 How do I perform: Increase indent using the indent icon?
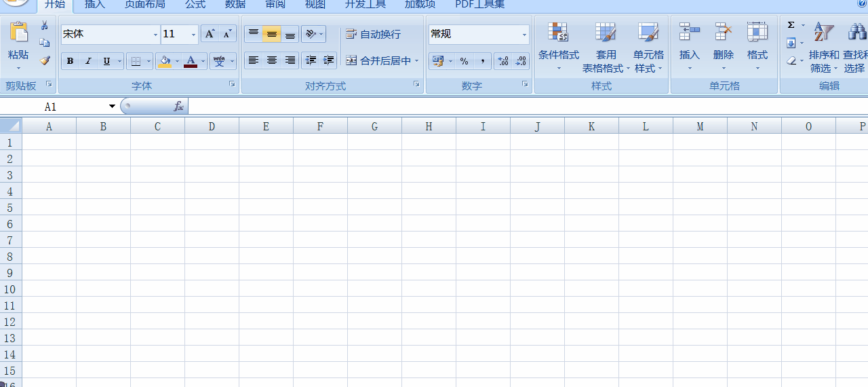click(x=329, y=60)
